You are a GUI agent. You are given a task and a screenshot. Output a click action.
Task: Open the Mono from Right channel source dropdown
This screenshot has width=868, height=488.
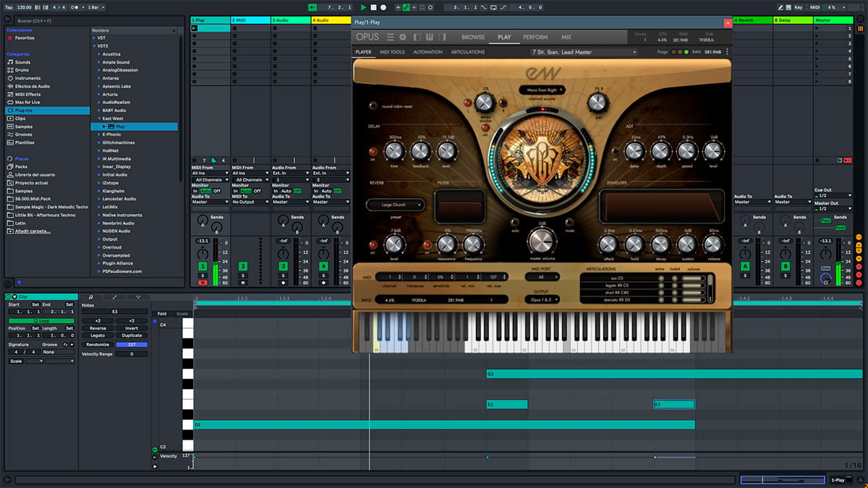point(542,90)
